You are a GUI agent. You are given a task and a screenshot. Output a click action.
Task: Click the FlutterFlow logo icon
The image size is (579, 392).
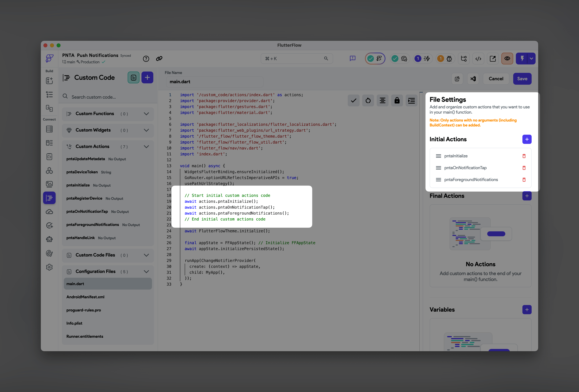pyautogui.click(x=49, y=59)
